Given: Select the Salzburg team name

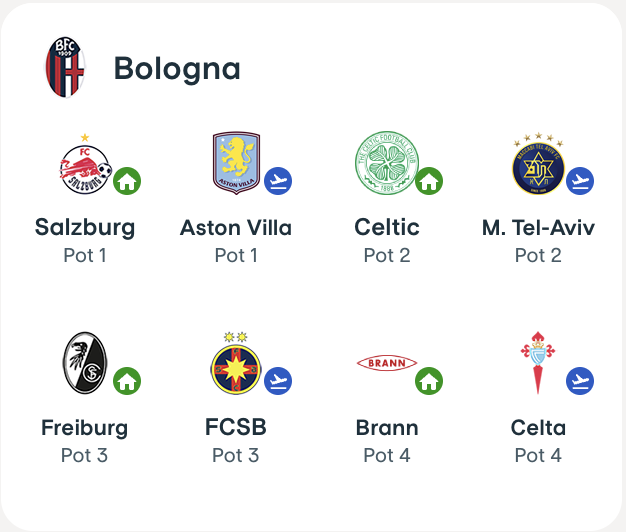Looking at the screenshot, I should [x=85, y=228].
